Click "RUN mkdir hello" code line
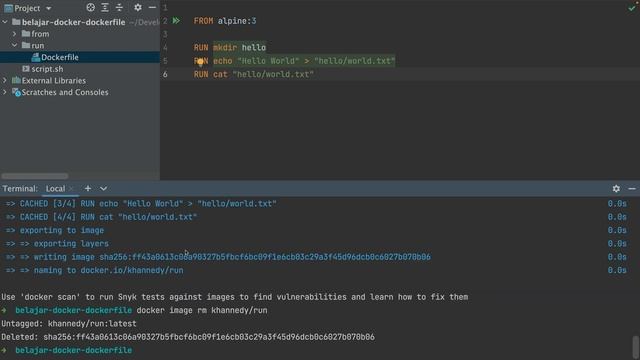640x360 pixels. 230,47
